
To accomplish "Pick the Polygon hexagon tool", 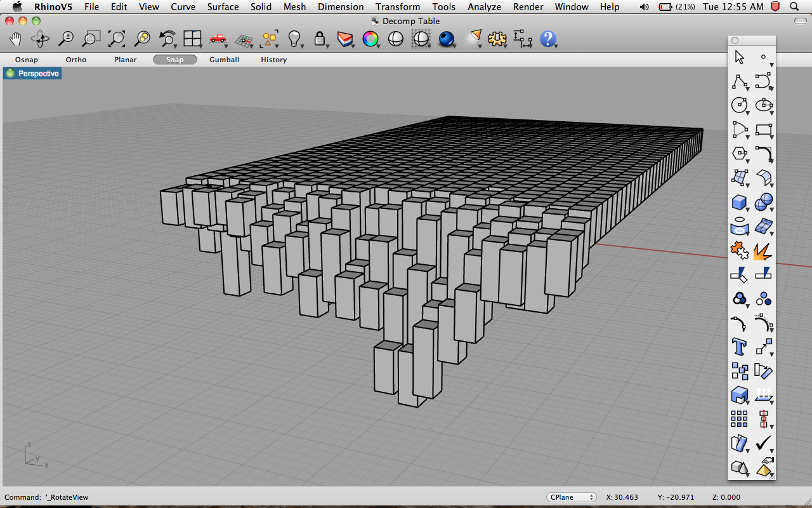I will point(740,154).
